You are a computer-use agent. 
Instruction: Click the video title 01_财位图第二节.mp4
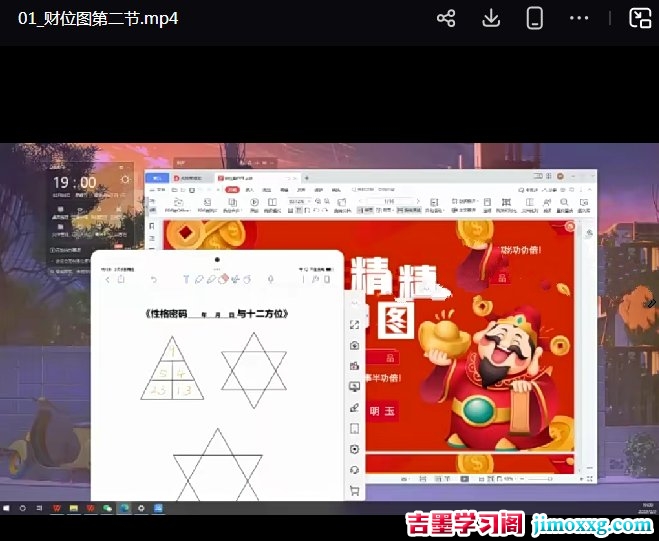98,18
